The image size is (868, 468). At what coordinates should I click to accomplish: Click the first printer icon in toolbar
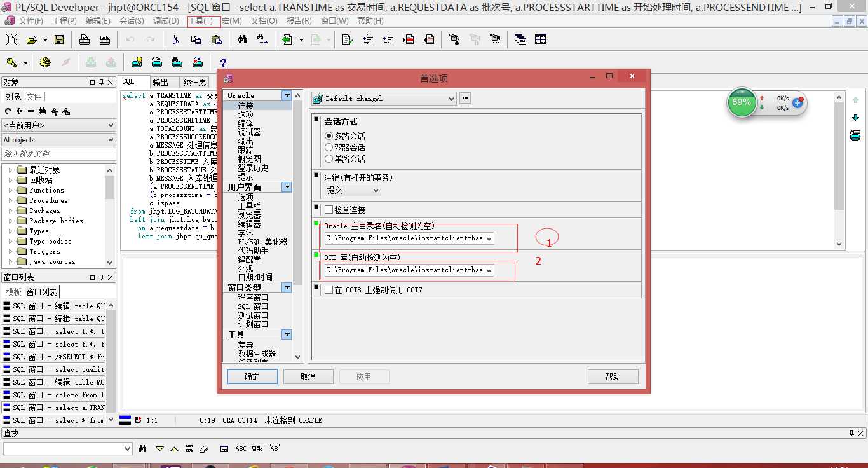[85, 39]
